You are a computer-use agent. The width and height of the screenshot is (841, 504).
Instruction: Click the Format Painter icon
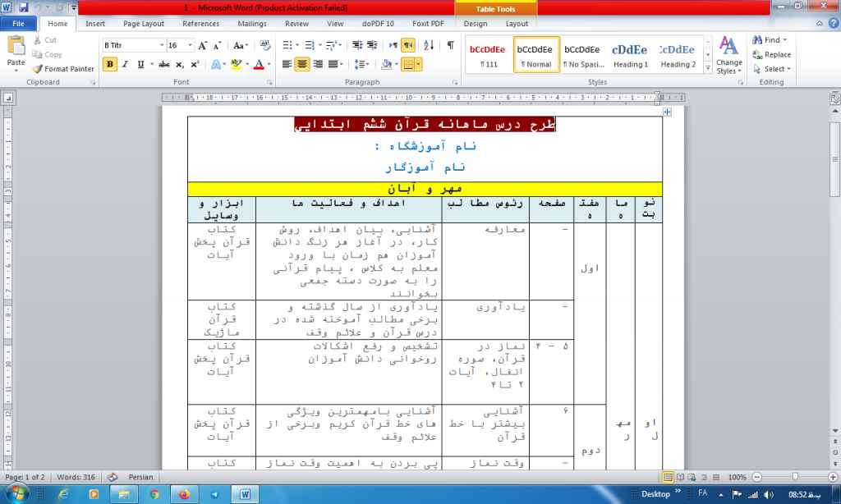tap(64, 69)
